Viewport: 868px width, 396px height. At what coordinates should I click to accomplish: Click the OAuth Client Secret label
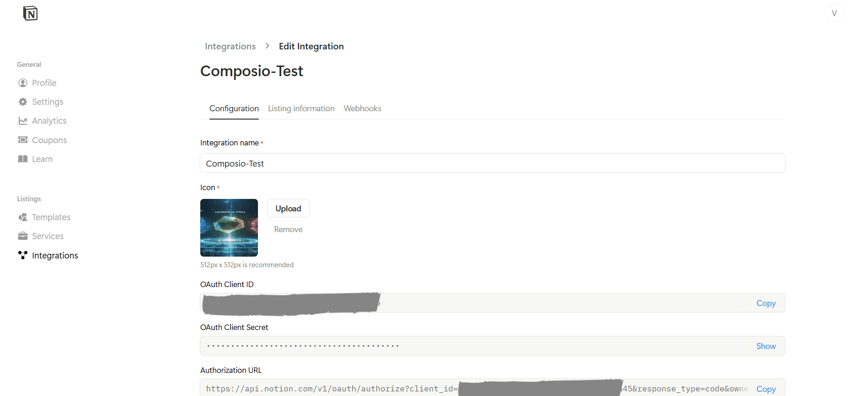[x=234, y=327]
